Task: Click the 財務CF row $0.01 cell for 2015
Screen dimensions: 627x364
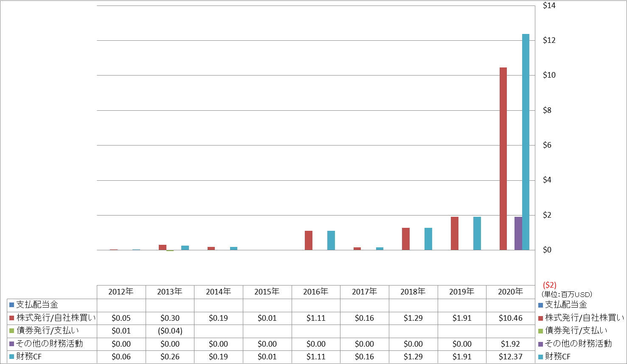Action: 267,357
